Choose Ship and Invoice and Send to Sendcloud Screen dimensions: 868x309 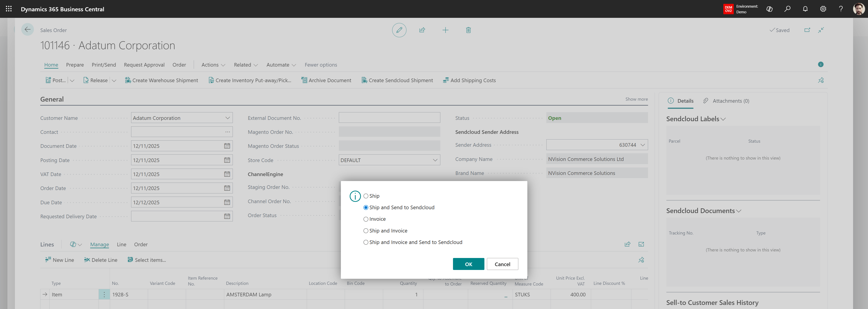click(366, 242)
